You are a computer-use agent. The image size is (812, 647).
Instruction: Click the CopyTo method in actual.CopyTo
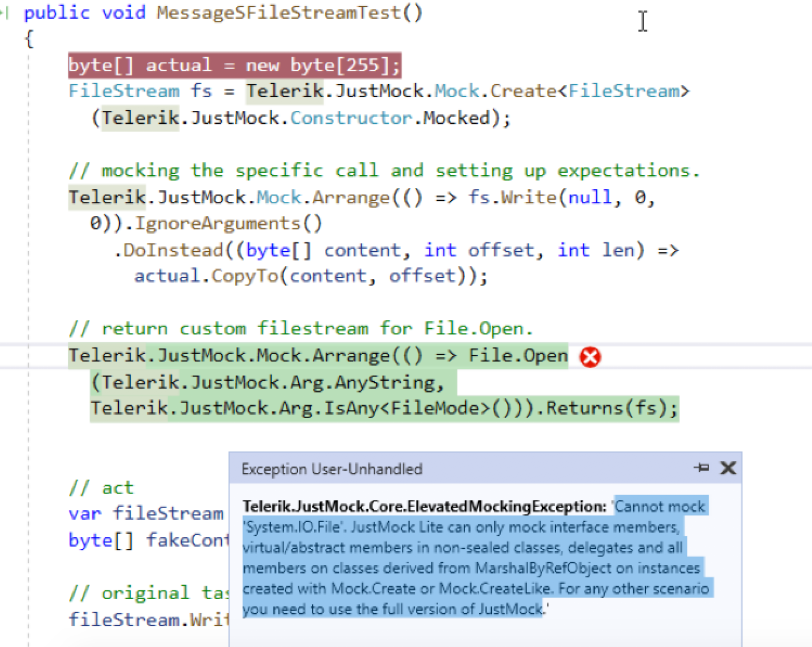coord(245,276)
